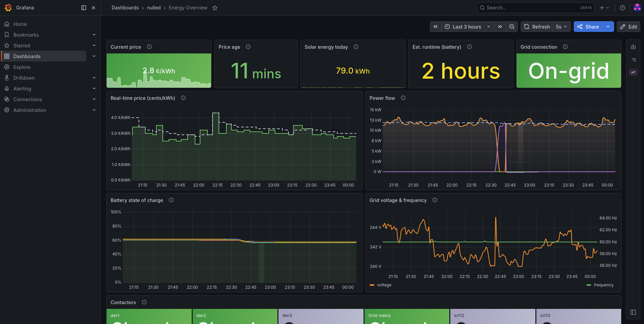The width and height of the screenshot is (644, 324).
Task: Click the Grafana logo icon
Action: (x=8, y=8)
